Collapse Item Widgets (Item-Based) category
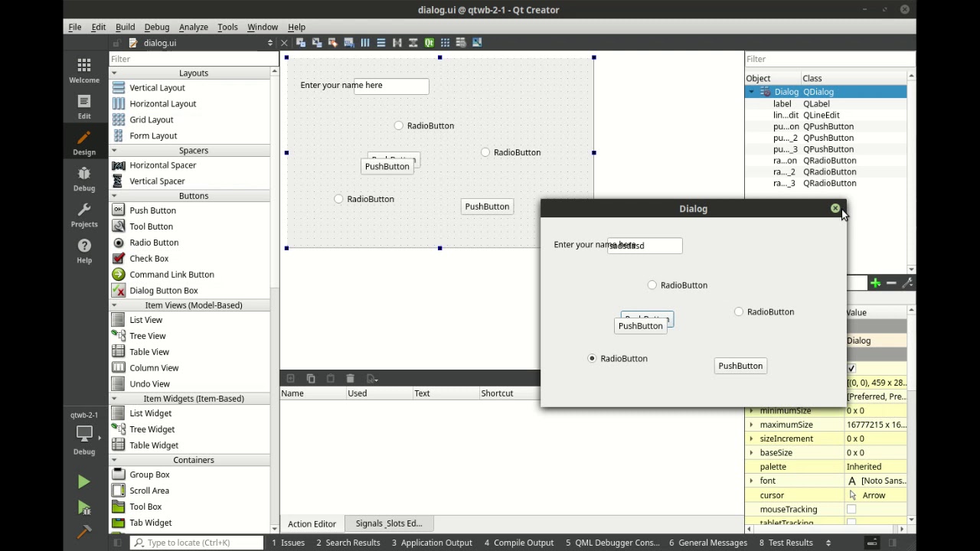 point(114,399)
